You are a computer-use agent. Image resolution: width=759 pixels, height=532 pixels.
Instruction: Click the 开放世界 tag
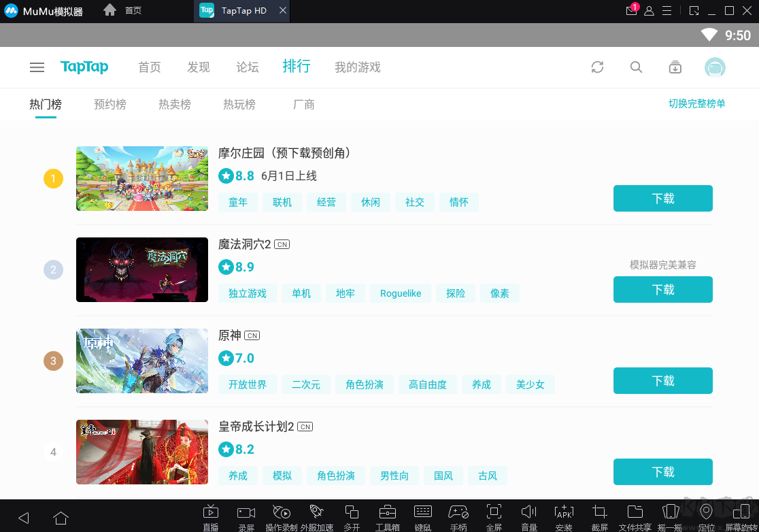[248, 385]
